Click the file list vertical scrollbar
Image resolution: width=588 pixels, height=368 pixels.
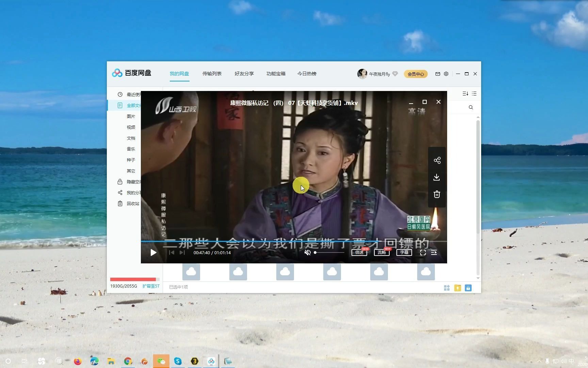(x=478, y=177)
